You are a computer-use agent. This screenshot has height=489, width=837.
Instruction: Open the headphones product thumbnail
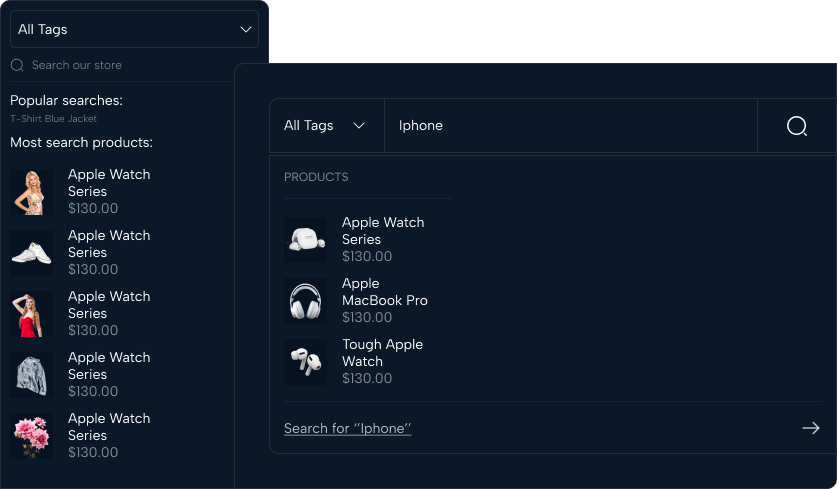pyautogui.click(x=305, y=301)
